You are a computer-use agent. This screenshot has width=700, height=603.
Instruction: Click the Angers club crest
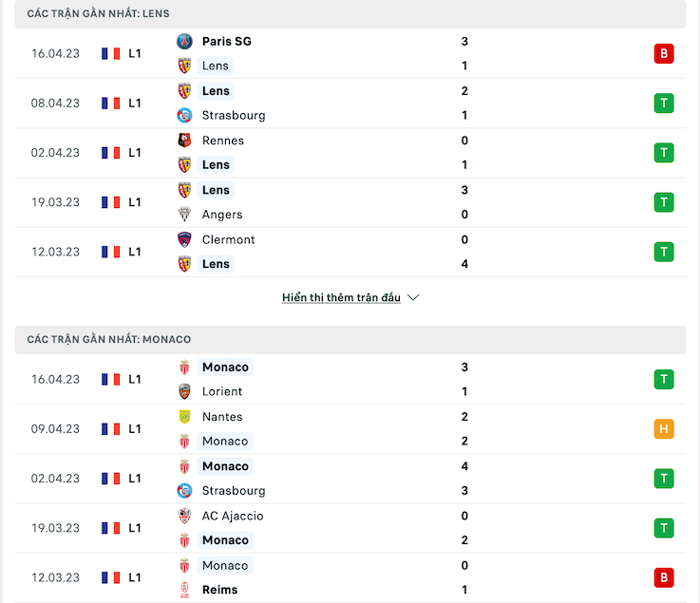click(184, 215)
